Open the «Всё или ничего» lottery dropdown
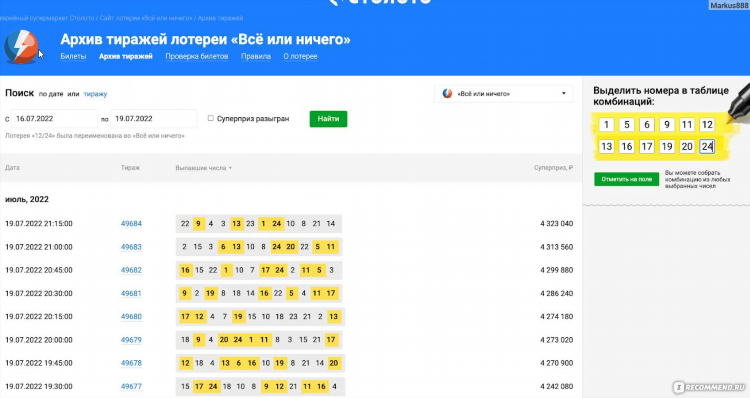750x398 pixels. tap(504, 94)
